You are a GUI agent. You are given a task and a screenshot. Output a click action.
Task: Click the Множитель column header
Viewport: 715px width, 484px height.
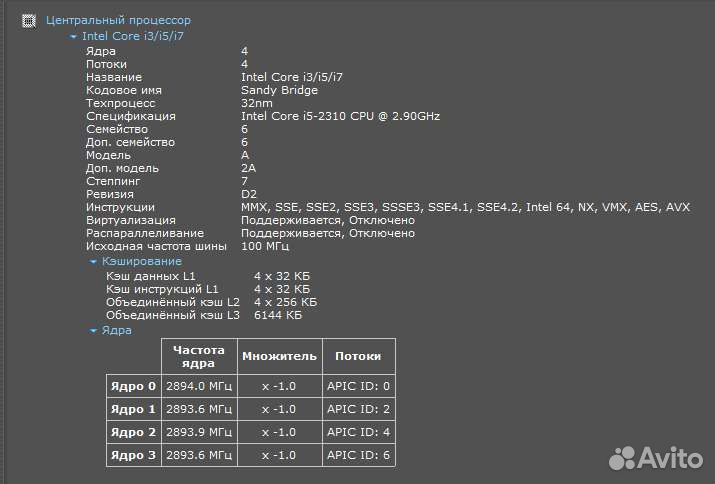click(280, 357)
